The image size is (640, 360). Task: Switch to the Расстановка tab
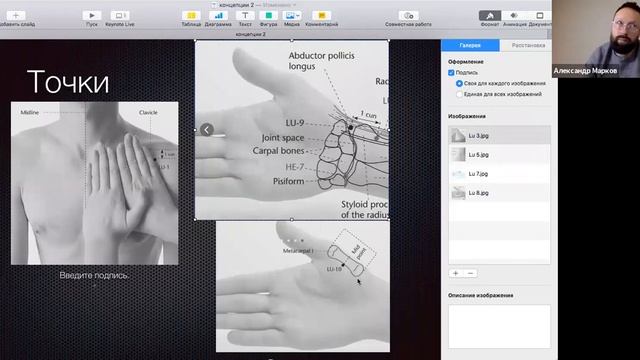[528, 45]
